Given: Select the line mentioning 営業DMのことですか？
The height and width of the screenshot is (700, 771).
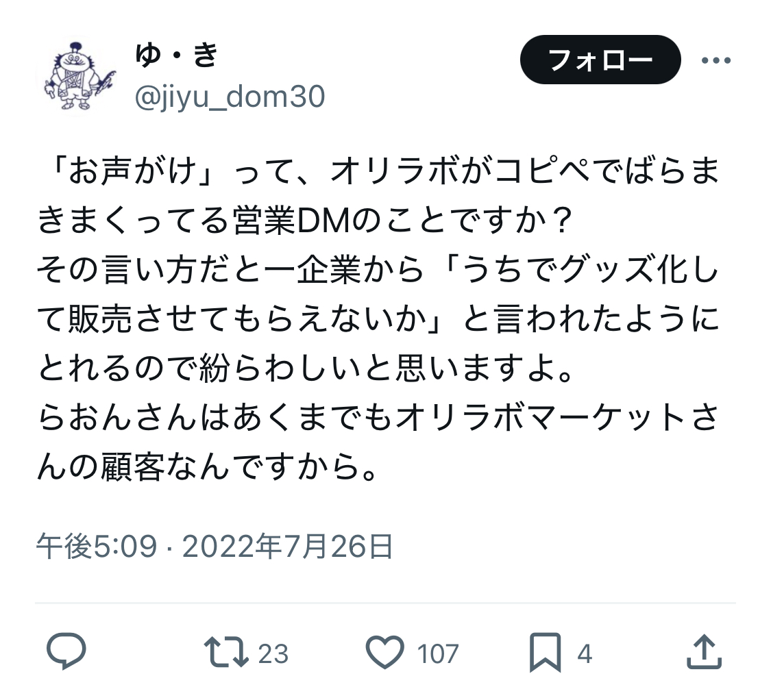Looking at the screenshot, I should click(x=305, y=221).
